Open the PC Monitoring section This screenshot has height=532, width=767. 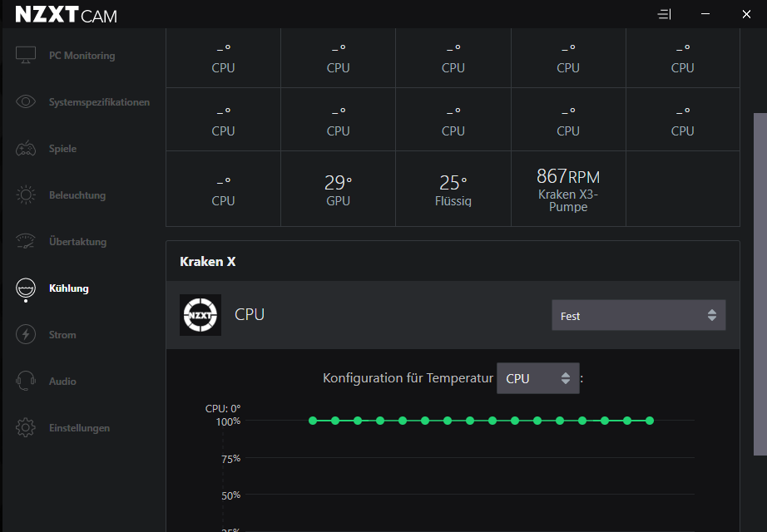[x=82, y=55]
